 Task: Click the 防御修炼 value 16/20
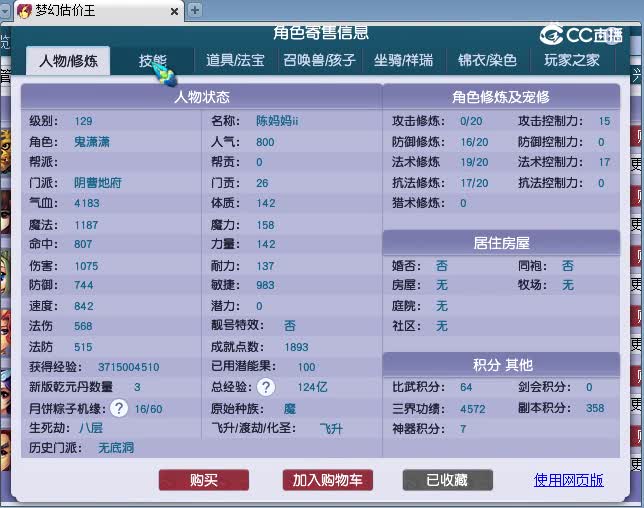click(x=474, y=142)
